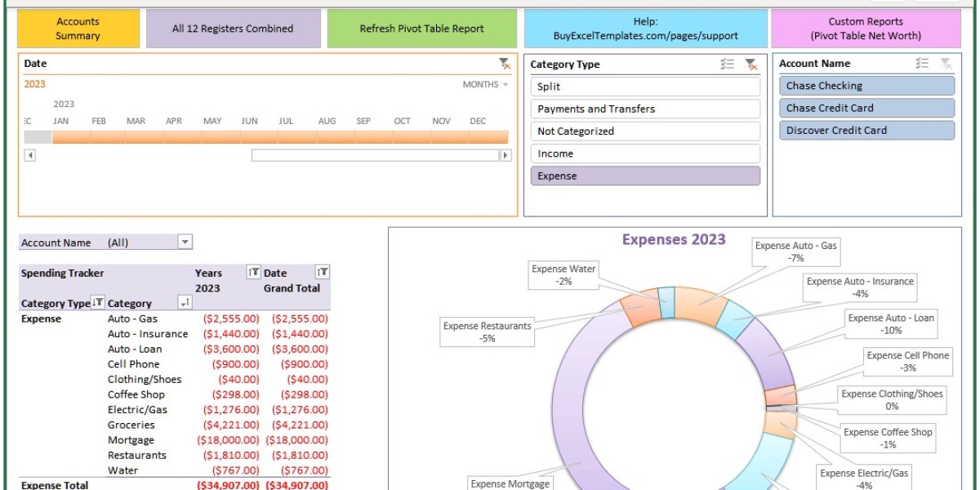Enable multi-select in Category Type slicer
Image resolution: width=980 pixels, height=490 pixels.
728,65
